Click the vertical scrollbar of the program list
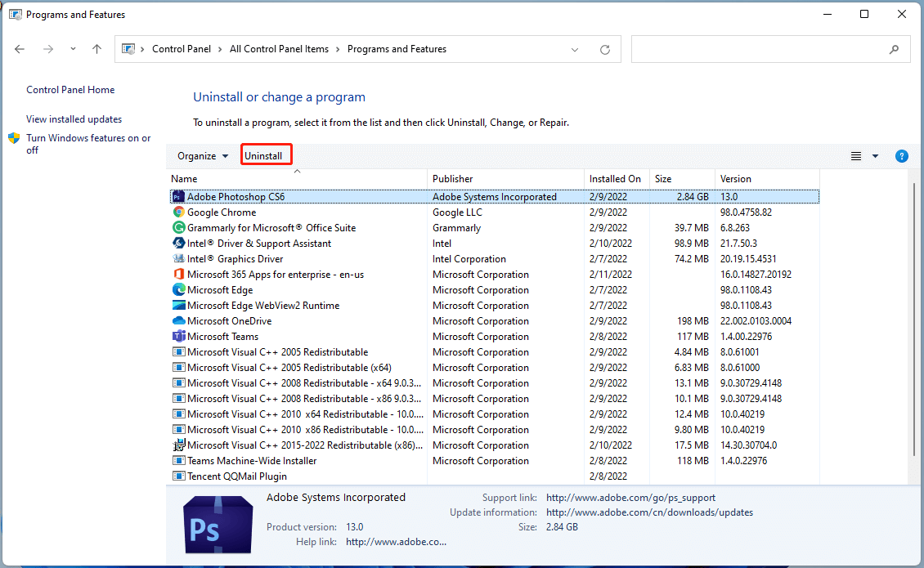This screenshot has width=924, height=568. [914, 318]
